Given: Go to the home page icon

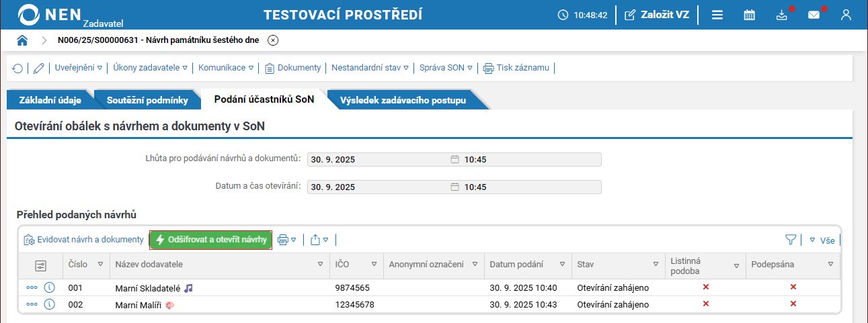Looking at the screenshot, I should point(22,40).
